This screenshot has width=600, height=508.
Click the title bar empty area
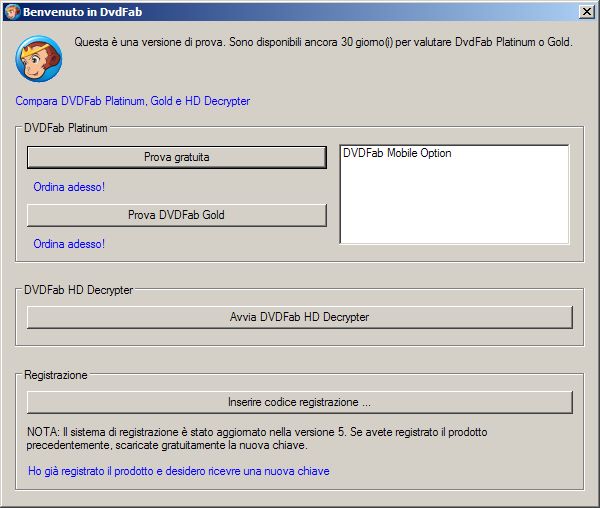click(x=350, y=11)
